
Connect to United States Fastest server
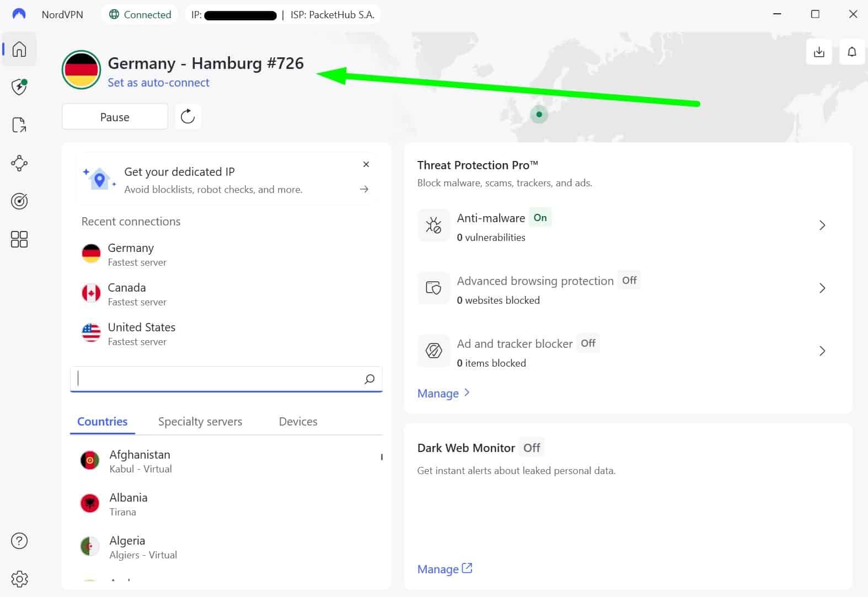(x=226, y=334)
